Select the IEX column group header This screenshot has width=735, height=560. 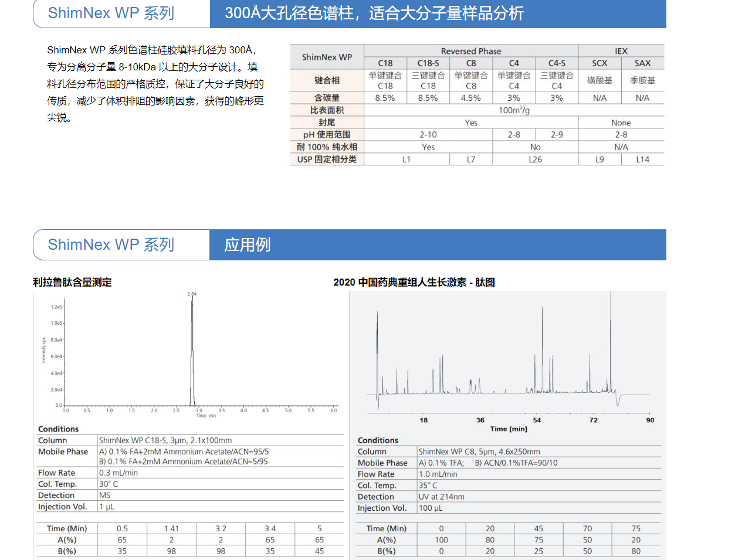tap(621, 51)
